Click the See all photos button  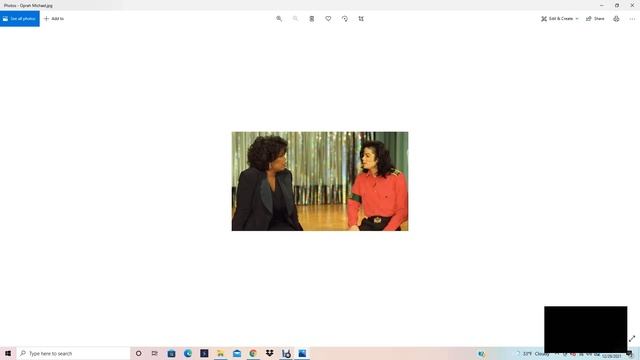pyautogui.click(x=20, y=19)
